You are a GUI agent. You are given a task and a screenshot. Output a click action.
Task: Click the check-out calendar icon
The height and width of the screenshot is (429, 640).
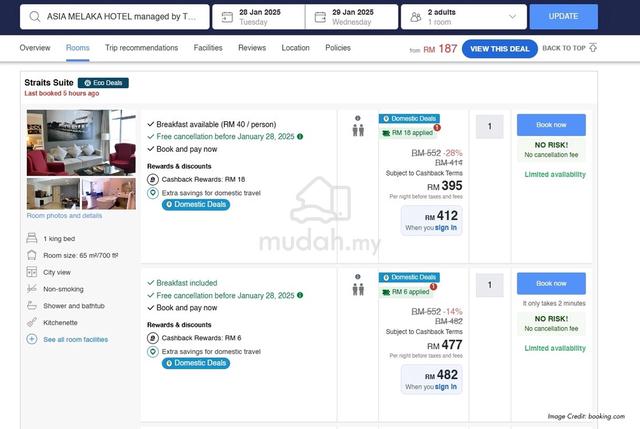[321, 16]
